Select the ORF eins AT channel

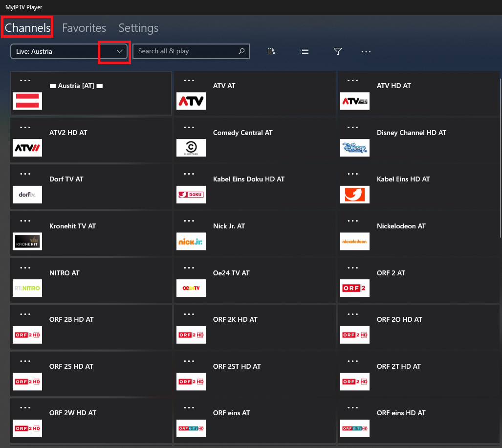(x=255, y=421)
